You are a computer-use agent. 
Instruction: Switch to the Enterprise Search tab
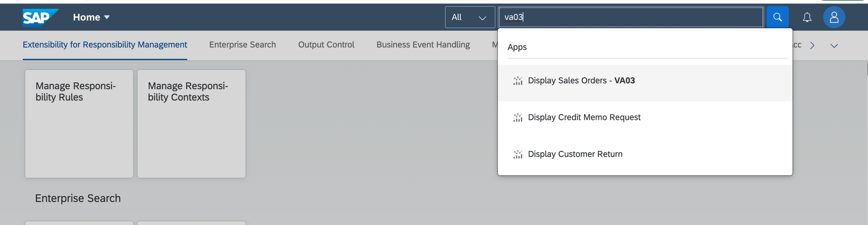pyautogui.click(x=242, y=45)
